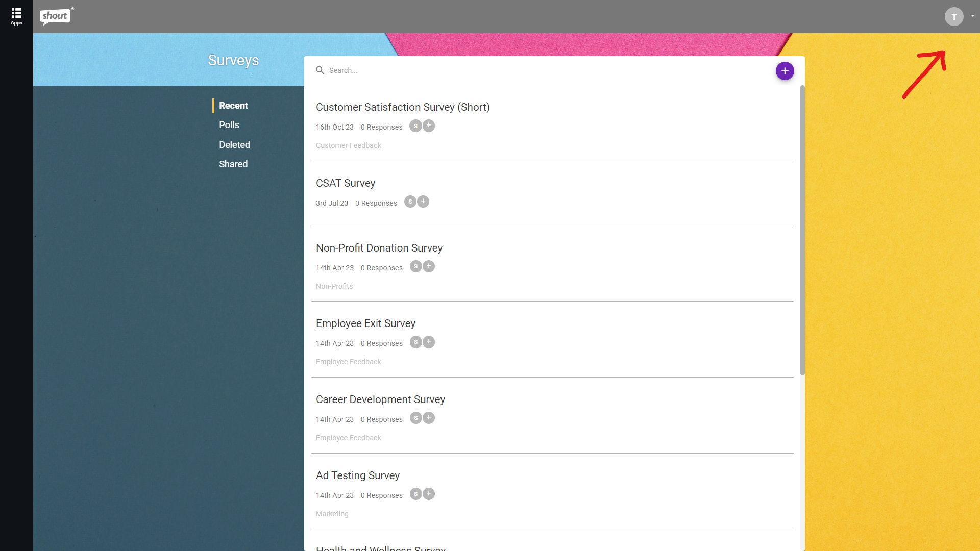Click the survey list scrollbar

[802, 230]
